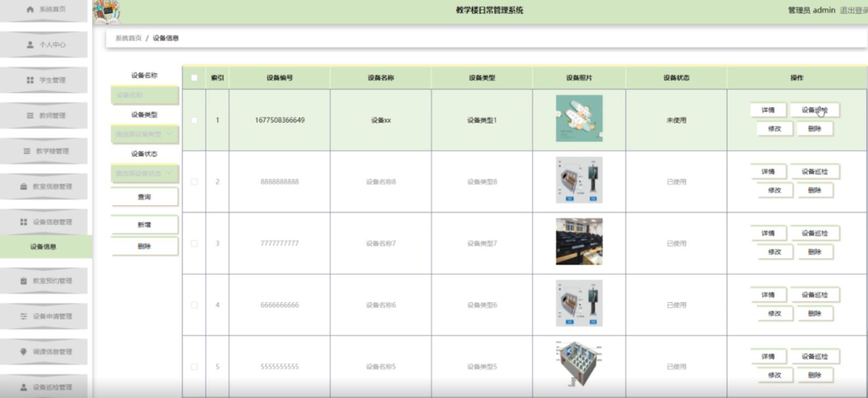Open device photo thumbnail in row 4
Image resolution: width=868 pixels, height=398 pixels.
579,303
